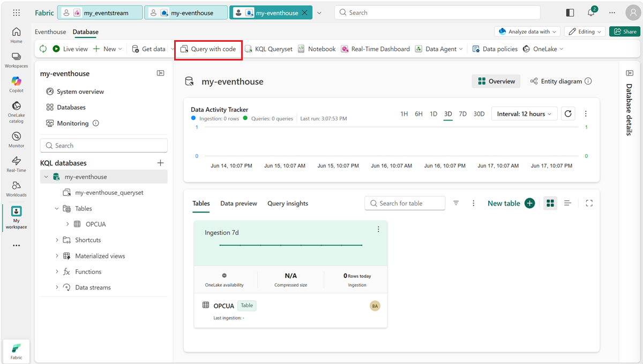This screenshot has height=364, width=643.
Task: Expand the Shortcuts tree node
Action: click(57, 240)
